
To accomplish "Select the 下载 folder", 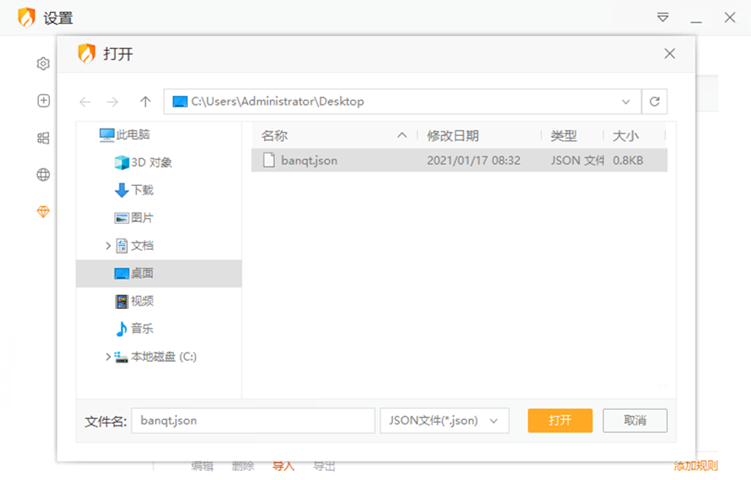I will 134,190.
